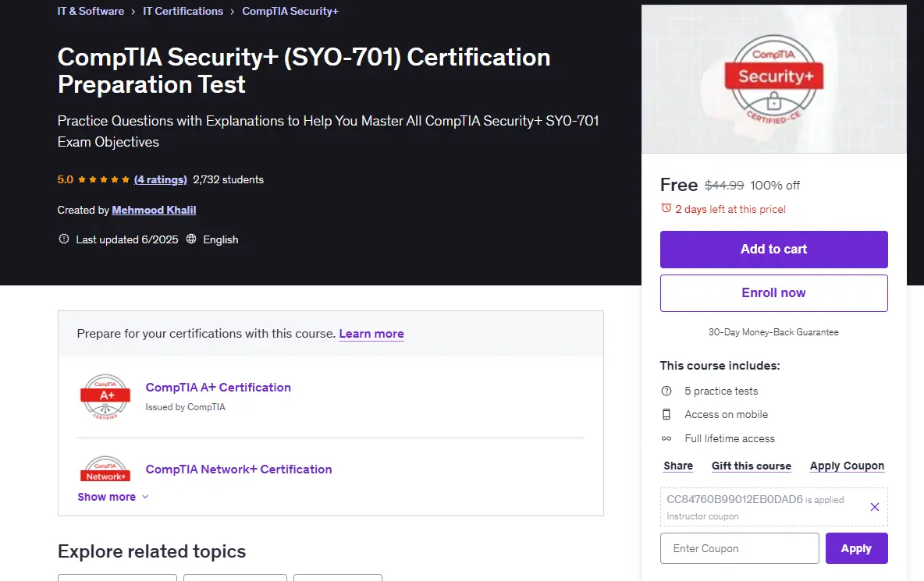The image size is (924, 581).
Task: Click the crossed-out $44.99 price
Action: pyautogui.click(x=724, y=186)
